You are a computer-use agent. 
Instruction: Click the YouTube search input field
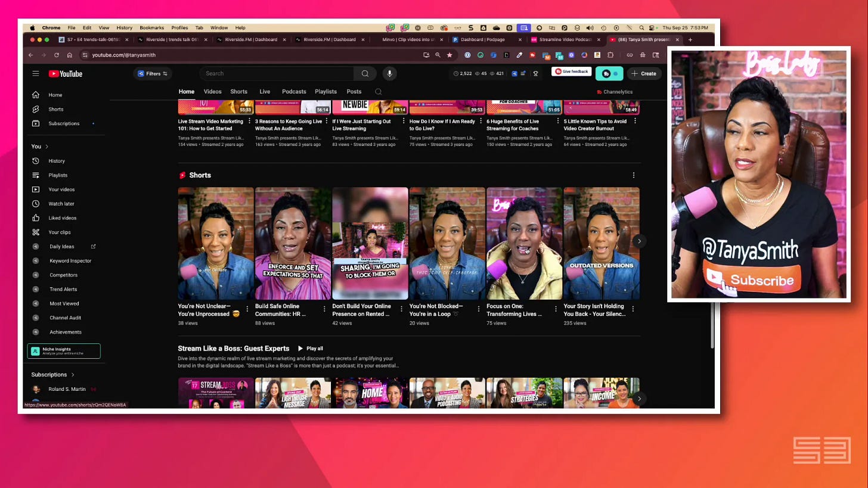(x=277, y=73)
